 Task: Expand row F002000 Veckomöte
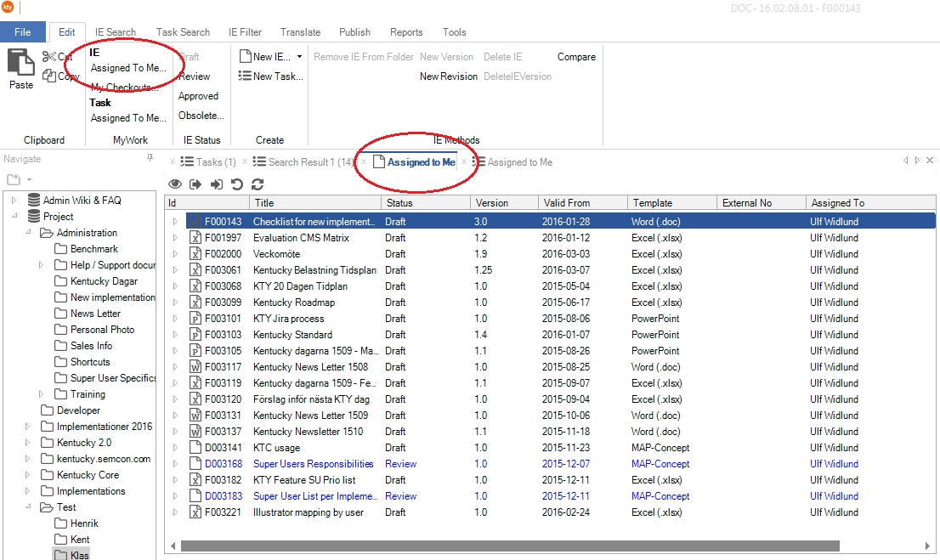(x=175, y=254)
